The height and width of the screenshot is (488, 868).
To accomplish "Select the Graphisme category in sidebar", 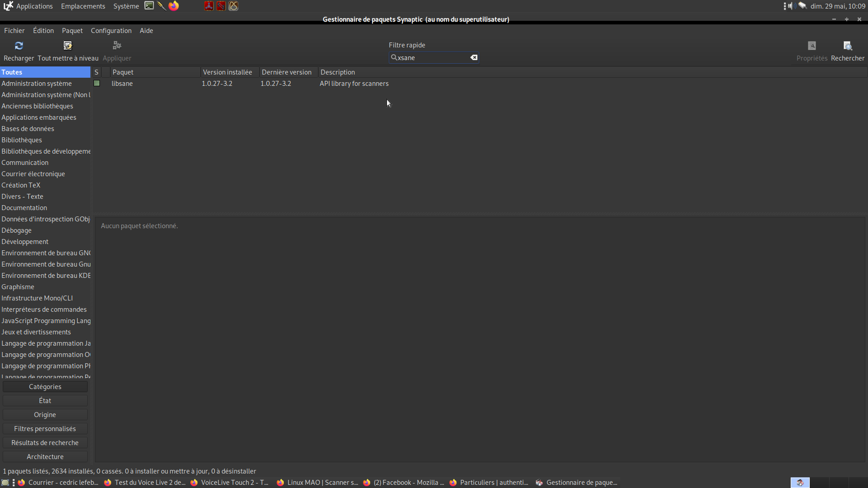I will [x=18, y=287].
